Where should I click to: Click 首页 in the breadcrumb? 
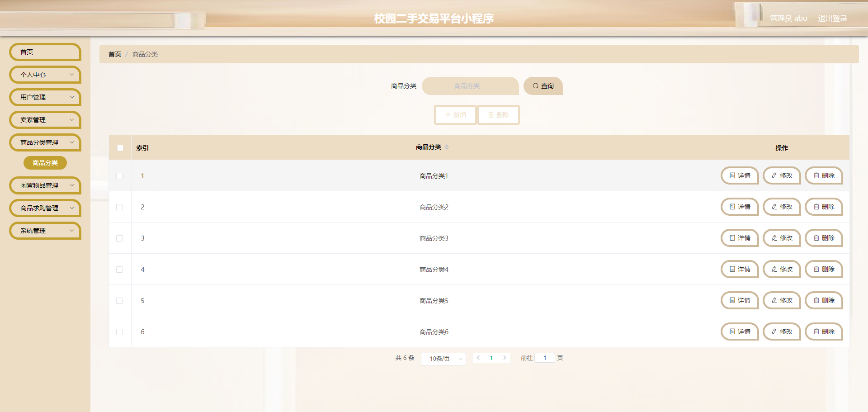point(115,54)
